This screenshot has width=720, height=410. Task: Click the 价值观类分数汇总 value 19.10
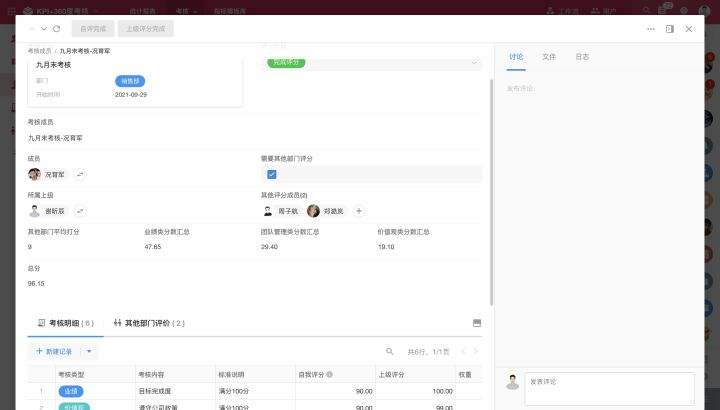coord(386,247)
